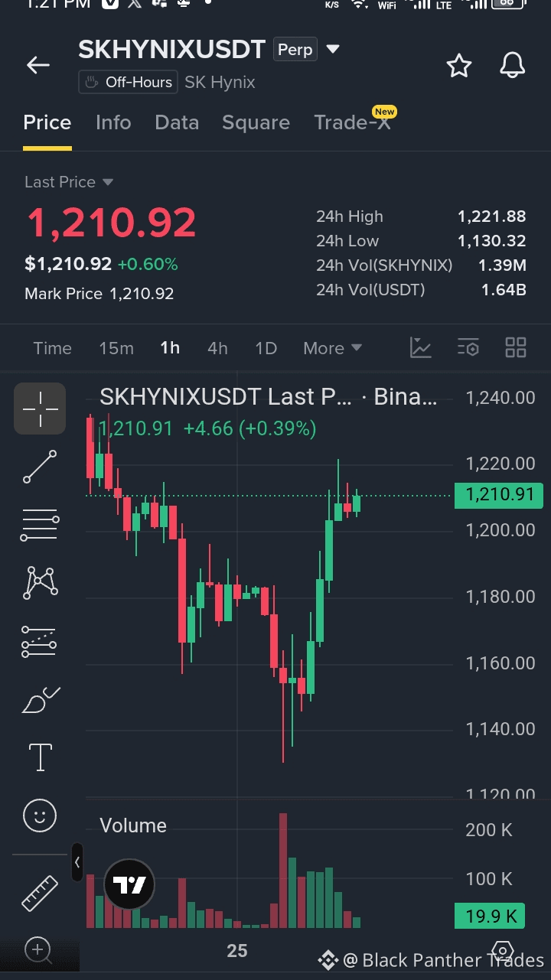This screenshot has height=980, width=551.
Task: Tap the 24h High value 1,221.88
Action: 492,217
